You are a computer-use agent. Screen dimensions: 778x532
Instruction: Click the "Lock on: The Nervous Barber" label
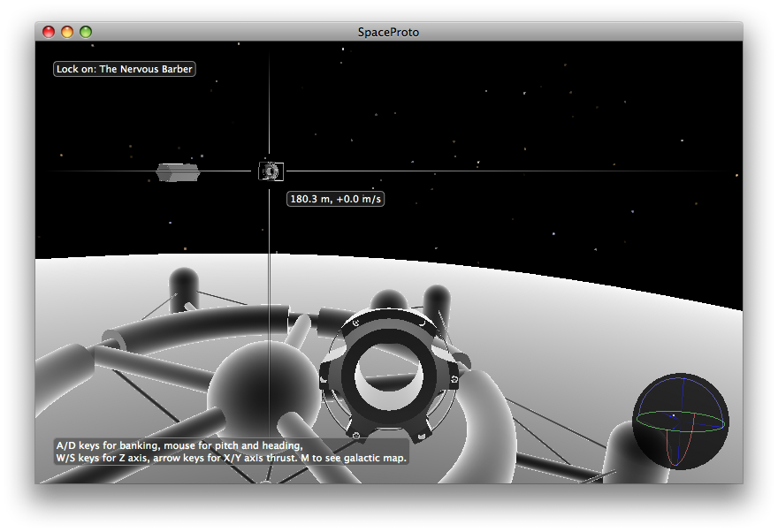point(125,69)
